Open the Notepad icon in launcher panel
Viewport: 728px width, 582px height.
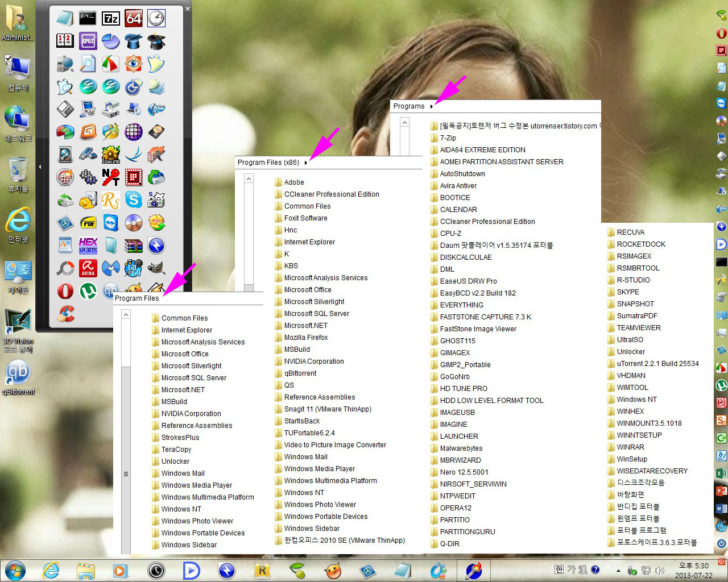click(x=65, y=18)
